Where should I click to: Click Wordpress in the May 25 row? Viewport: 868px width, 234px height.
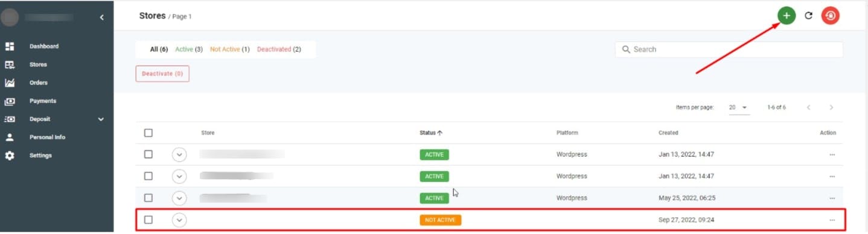572,198
